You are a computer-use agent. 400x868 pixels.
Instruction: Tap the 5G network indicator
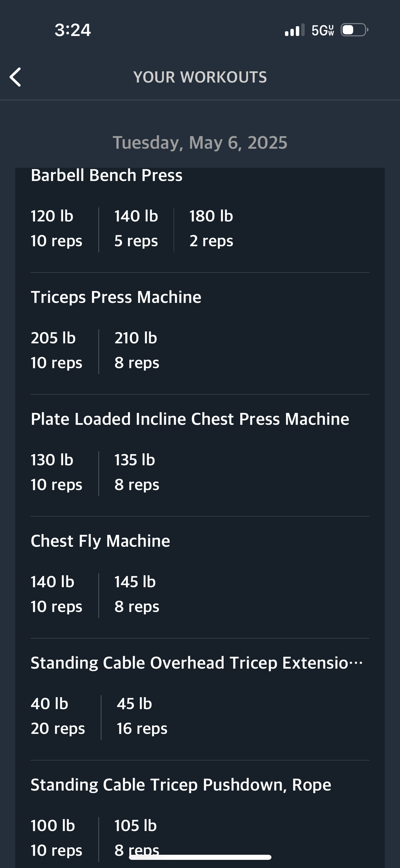point(323,30)
